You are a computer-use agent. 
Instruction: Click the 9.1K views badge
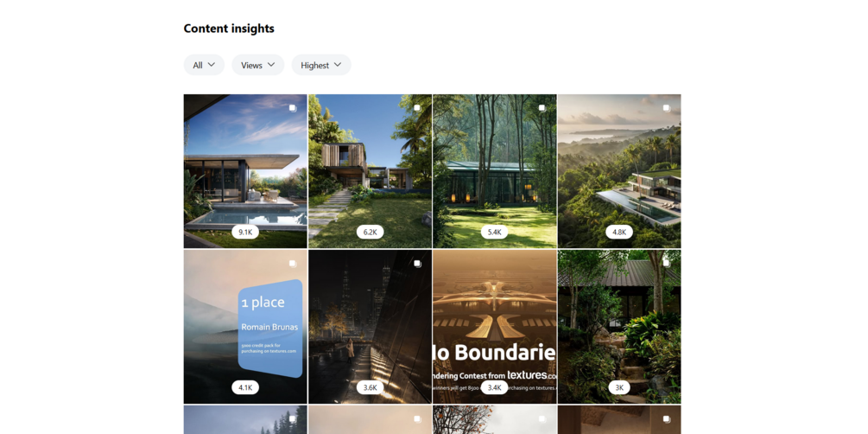(x=245, y=233)
